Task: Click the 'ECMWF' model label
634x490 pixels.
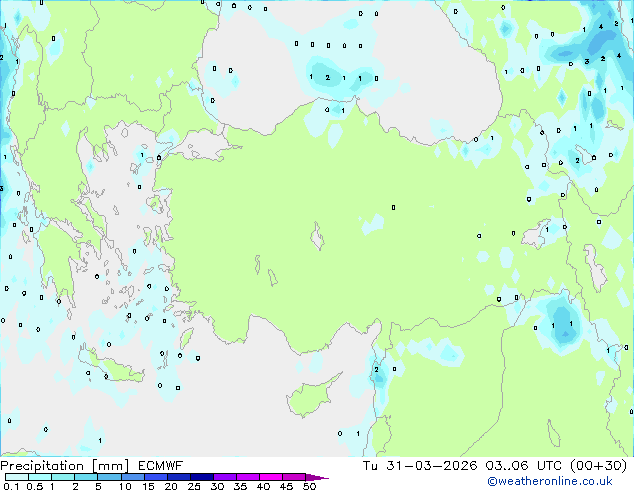Action: (x=160, y=466)
